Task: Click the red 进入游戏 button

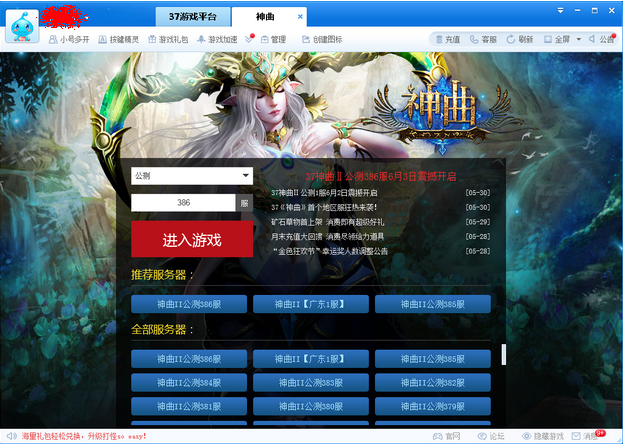Action: coord(192,239)
